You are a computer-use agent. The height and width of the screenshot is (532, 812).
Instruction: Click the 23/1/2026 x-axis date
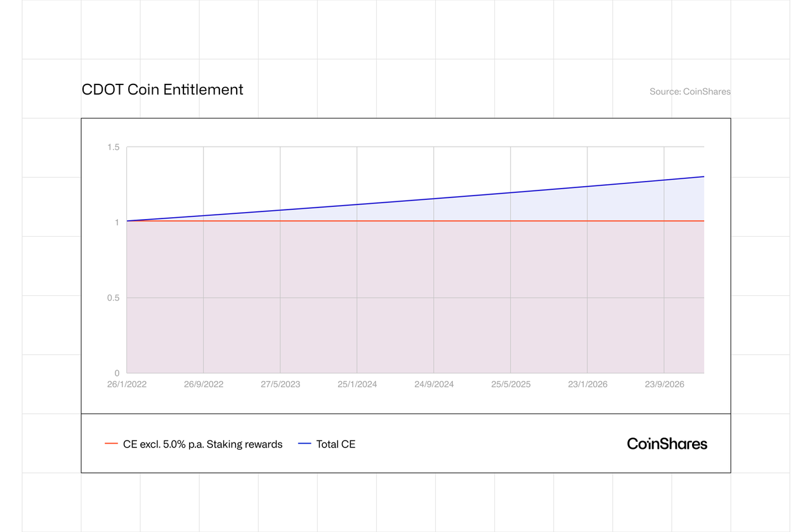[587, 384]
